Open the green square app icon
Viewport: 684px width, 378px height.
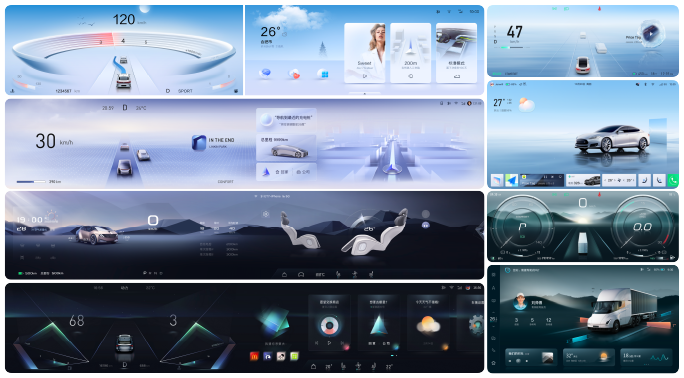click(294, 356)
